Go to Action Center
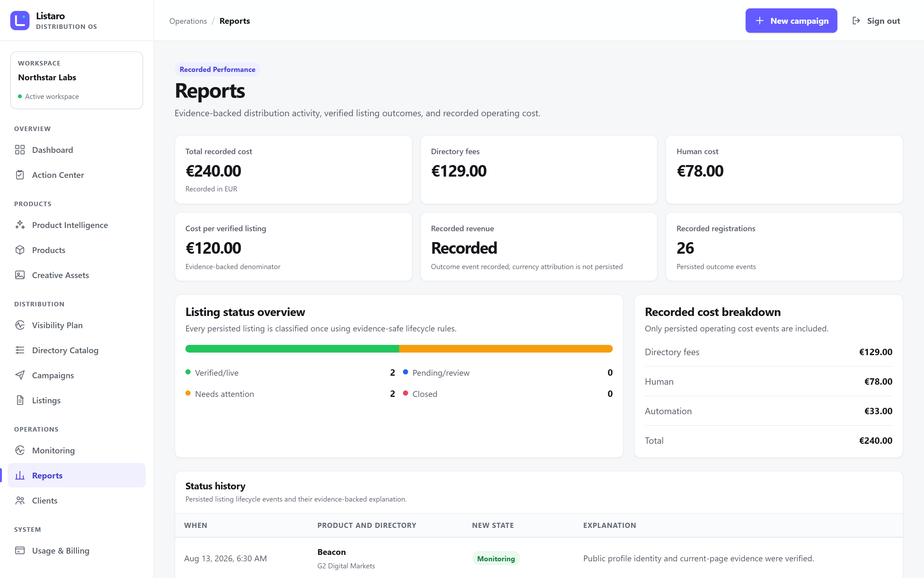The image size is (924, 578). 76,175
